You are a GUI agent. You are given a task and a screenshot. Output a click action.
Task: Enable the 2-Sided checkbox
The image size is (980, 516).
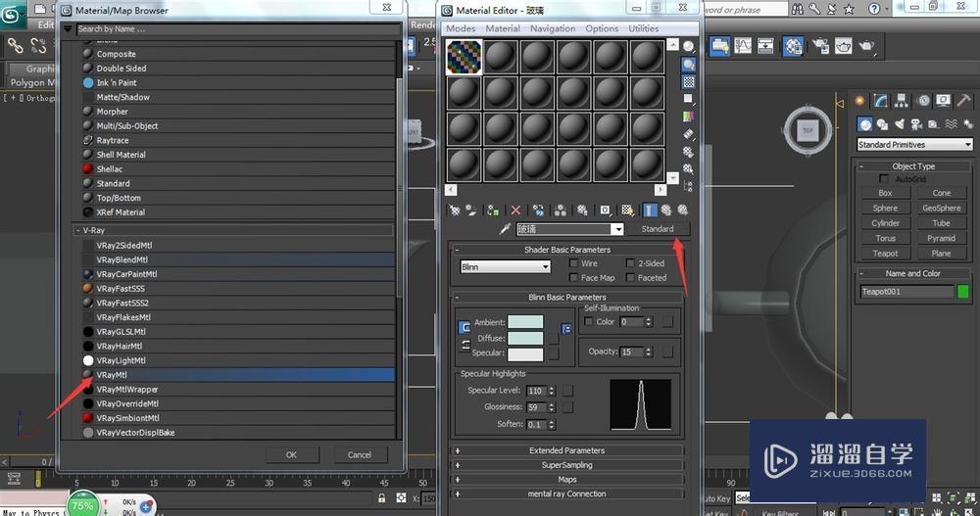629,263
